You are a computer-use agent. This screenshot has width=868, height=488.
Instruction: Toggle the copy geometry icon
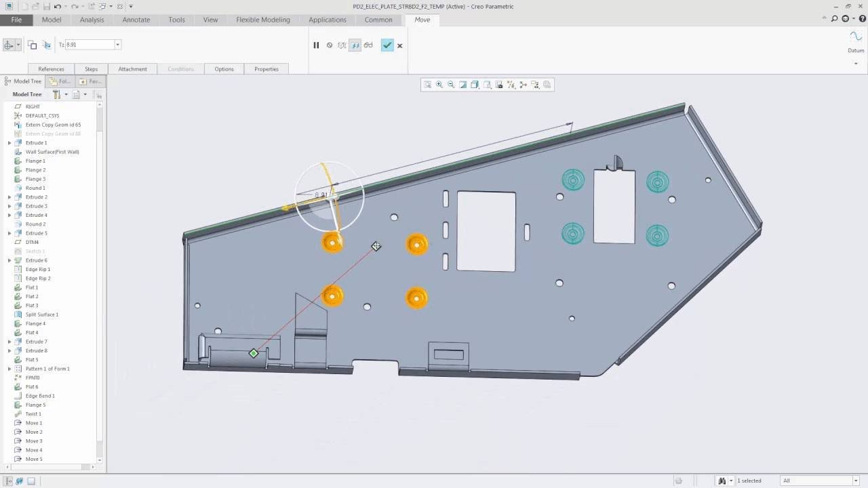(x=32, y=45)
